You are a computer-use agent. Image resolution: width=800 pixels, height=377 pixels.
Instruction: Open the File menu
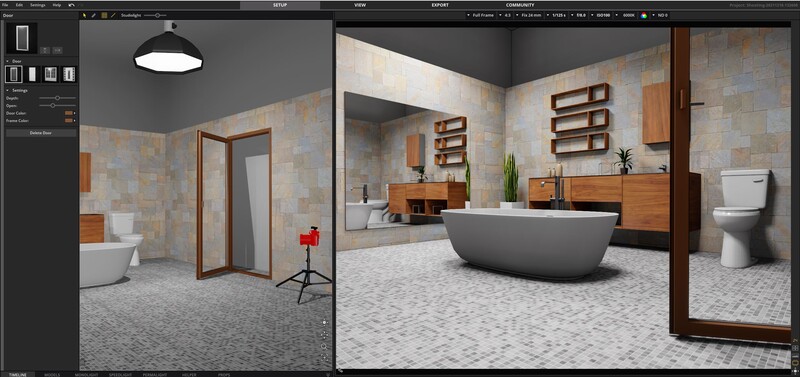point(5,5)
